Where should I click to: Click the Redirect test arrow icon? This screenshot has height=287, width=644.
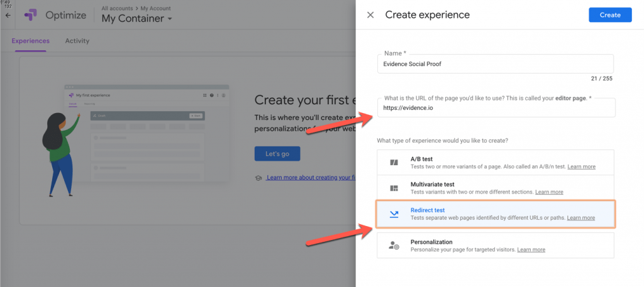(394, 214)
